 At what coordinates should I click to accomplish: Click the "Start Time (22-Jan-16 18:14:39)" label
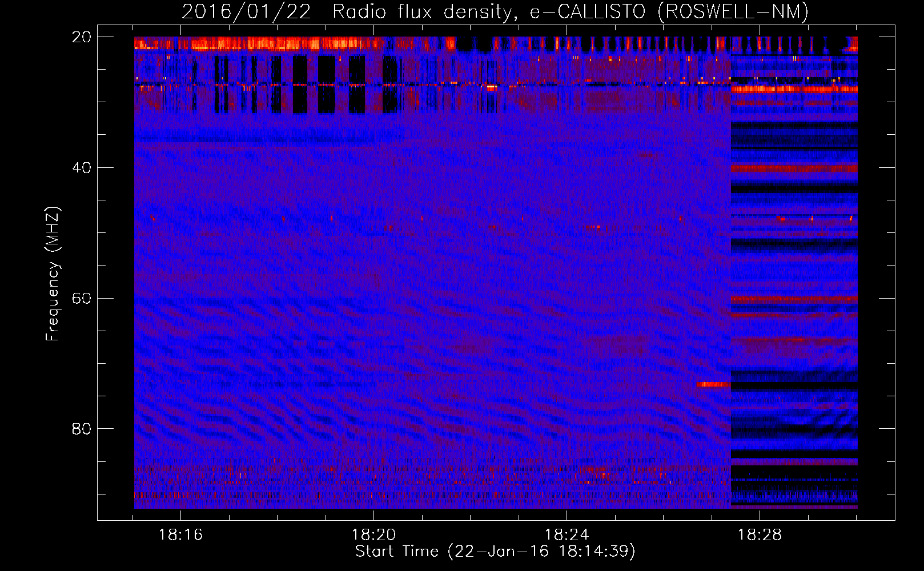[495, 552]
